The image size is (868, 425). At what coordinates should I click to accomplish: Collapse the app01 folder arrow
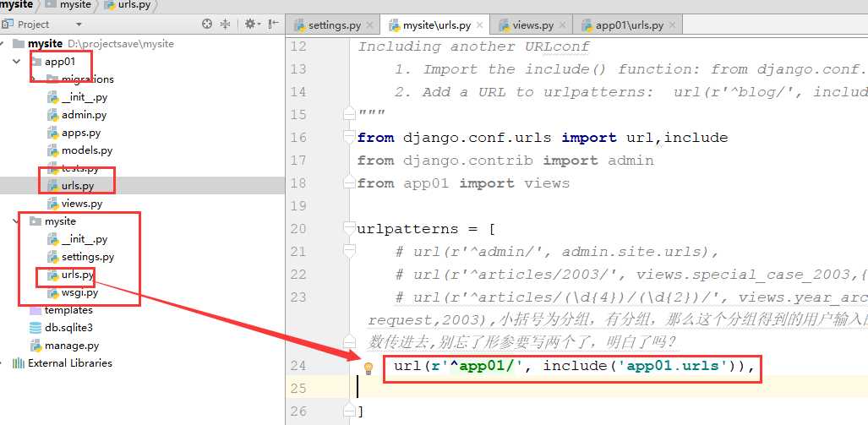pyautogui.click(x=17, y=62)
